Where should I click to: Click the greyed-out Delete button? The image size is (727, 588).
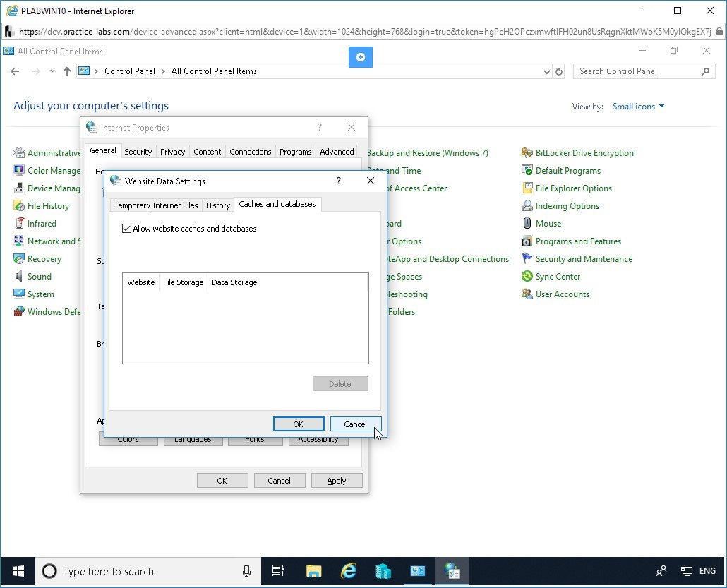tap(340, 383)
